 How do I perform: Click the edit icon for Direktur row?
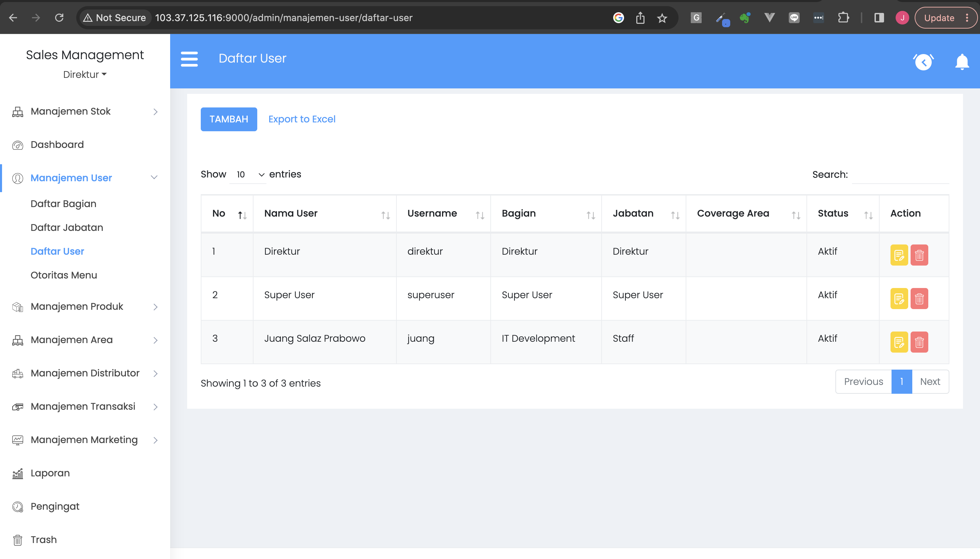[899, 255]
